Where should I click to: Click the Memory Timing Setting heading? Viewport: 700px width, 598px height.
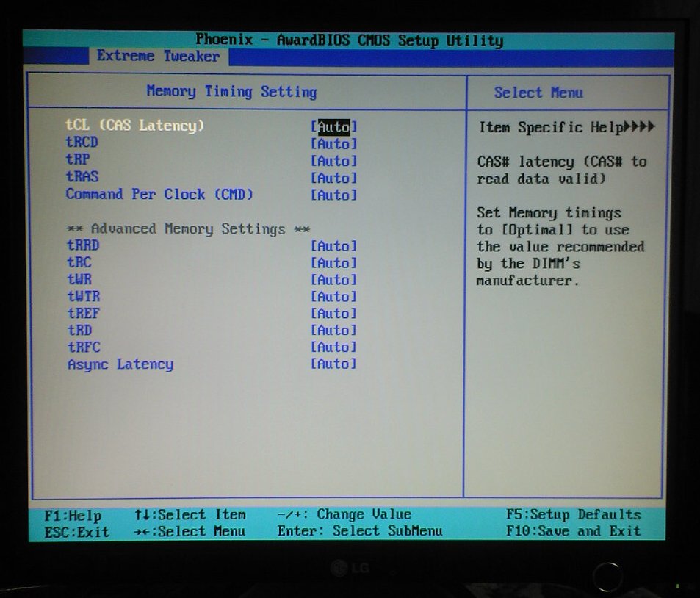pyautogui.click(x=231, y=92)
